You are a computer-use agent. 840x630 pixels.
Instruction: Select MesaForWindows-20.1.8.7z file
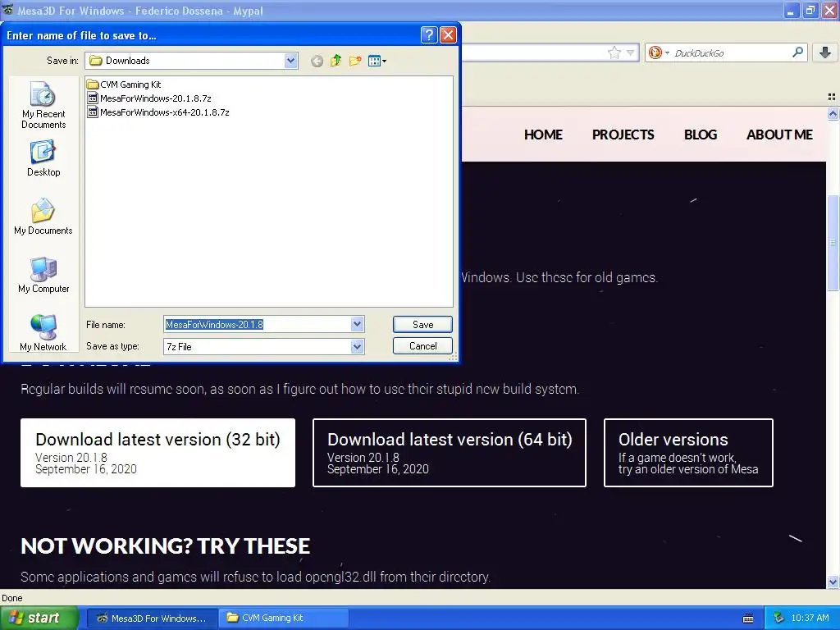coord(149,98)
